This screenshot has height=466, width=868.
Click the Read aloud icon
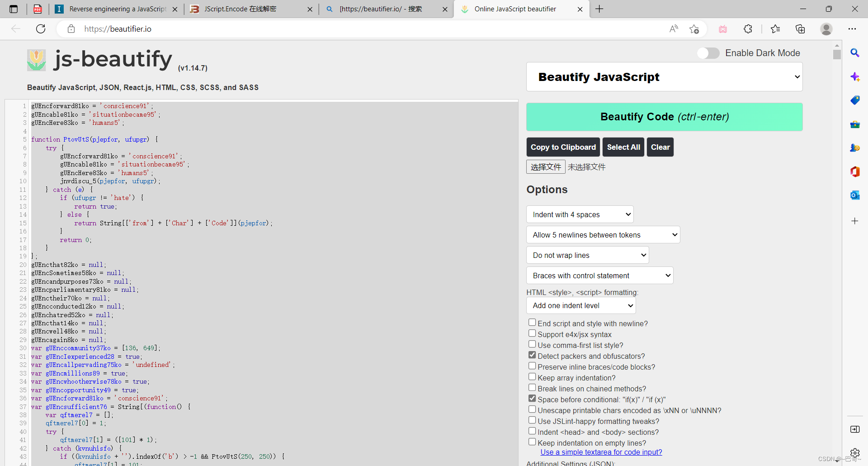(x=674, y=29)
